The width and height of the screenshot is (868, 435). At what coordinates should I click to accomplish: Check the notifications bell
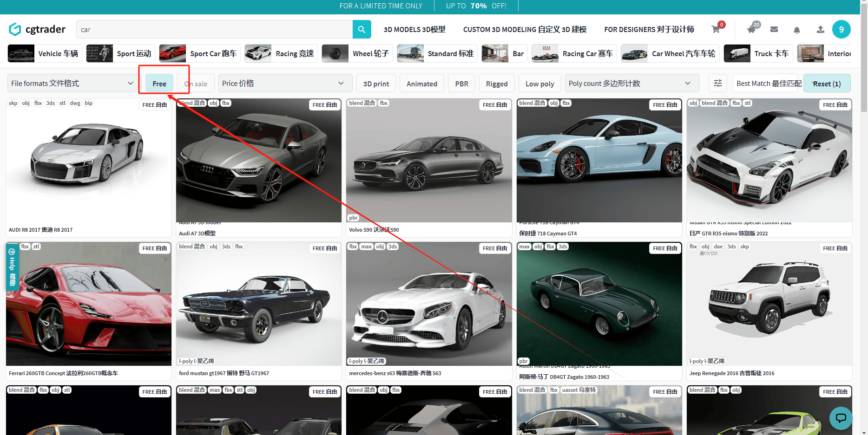pos(796,29)
